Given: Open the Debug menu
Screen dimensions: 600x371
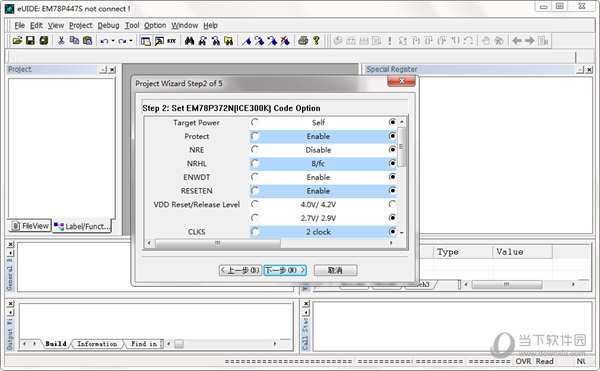Looking at the screenshot, I should coord(109,25).
